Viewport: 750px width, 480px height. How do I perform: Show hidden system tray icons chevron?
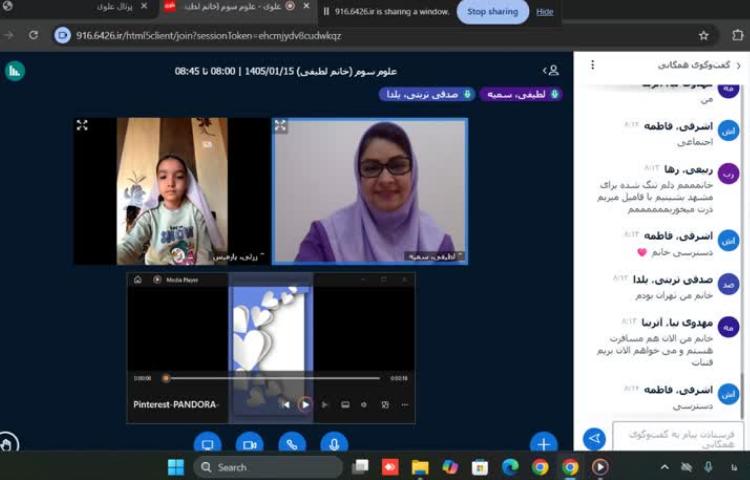664,467
